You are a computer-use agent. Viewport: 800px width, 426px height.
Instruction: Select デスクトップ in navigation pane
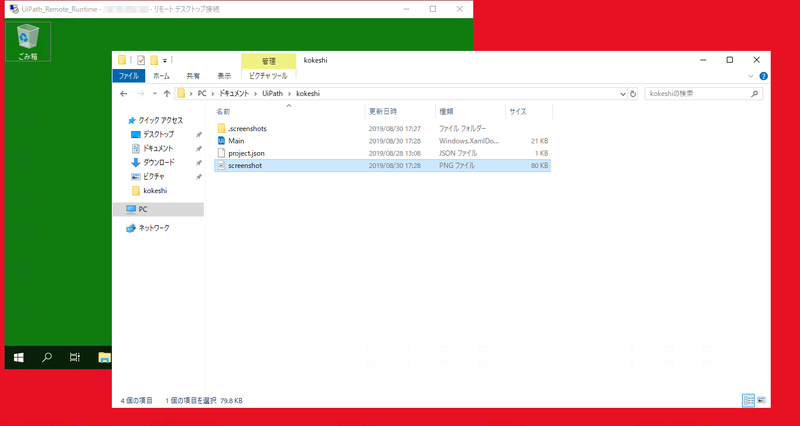click(x=158, y=135)
